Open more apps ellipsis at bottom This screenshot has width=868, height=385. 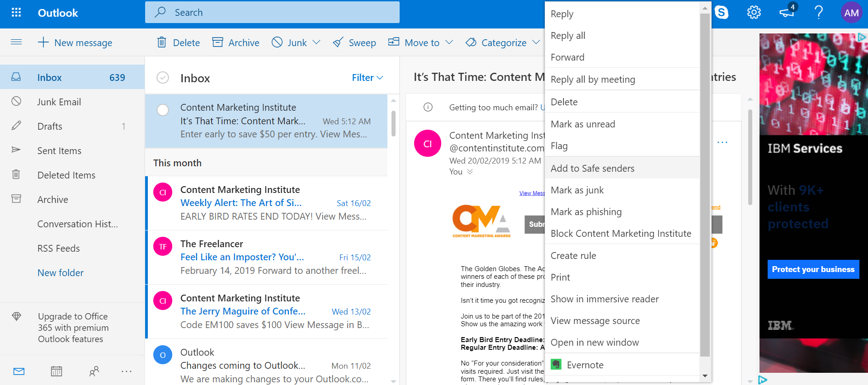point(127,371)
